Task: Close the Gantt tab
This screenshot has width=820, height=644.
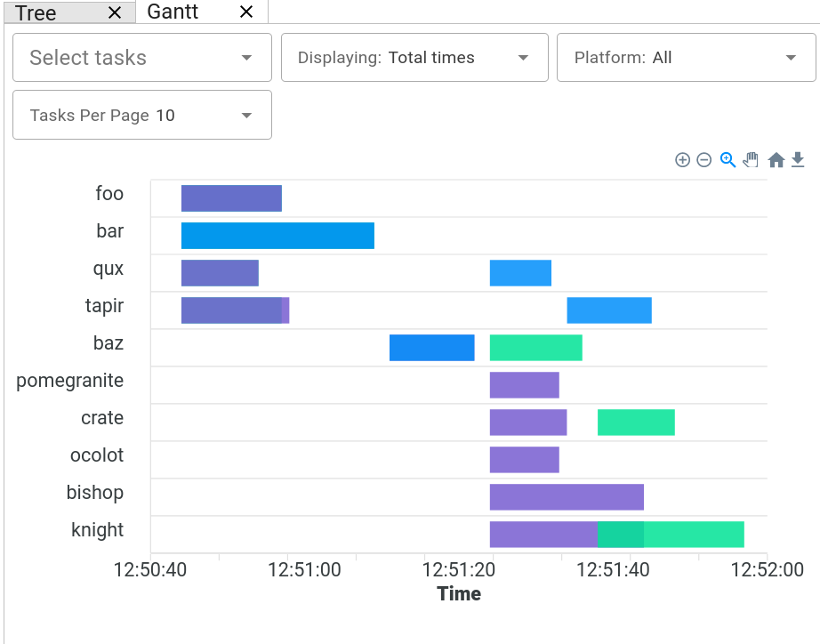Action: [x=246, y=12]
